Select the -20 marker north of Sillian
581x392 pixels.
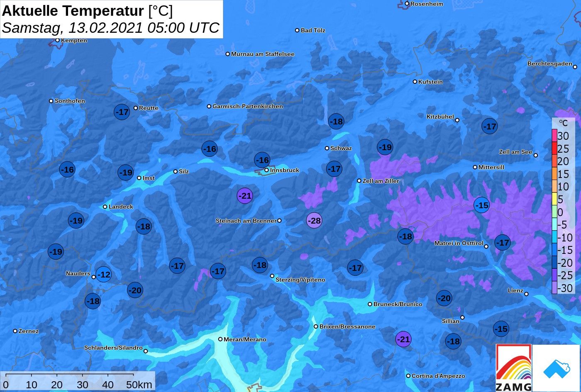[x=444, y=298]
